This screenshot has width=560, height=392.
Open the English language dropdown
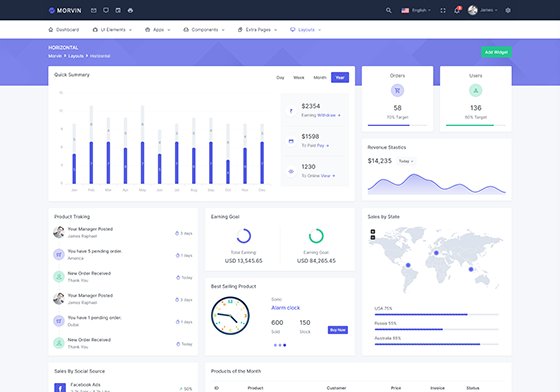[416, 10]
